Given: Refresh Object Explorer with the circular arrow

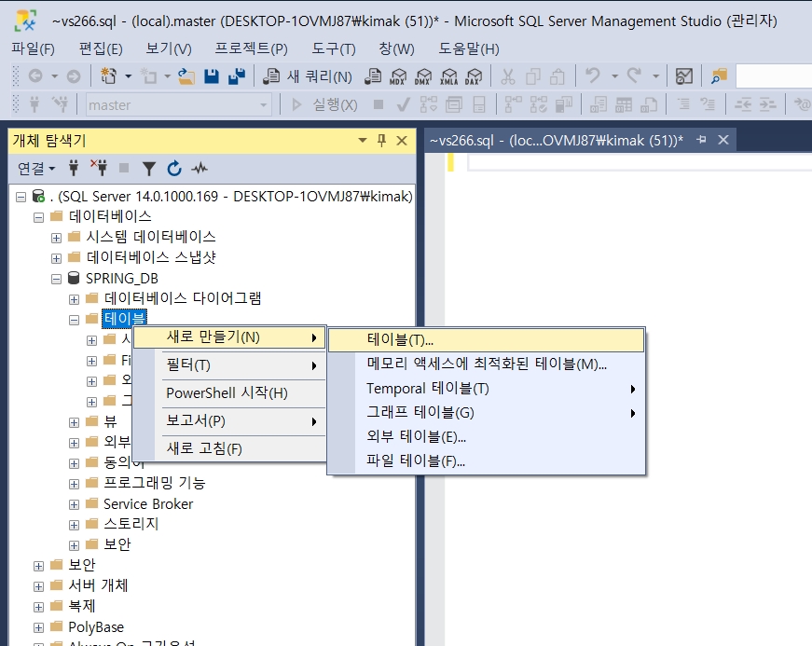Looking at the screenshot, I should coord(174,168).
